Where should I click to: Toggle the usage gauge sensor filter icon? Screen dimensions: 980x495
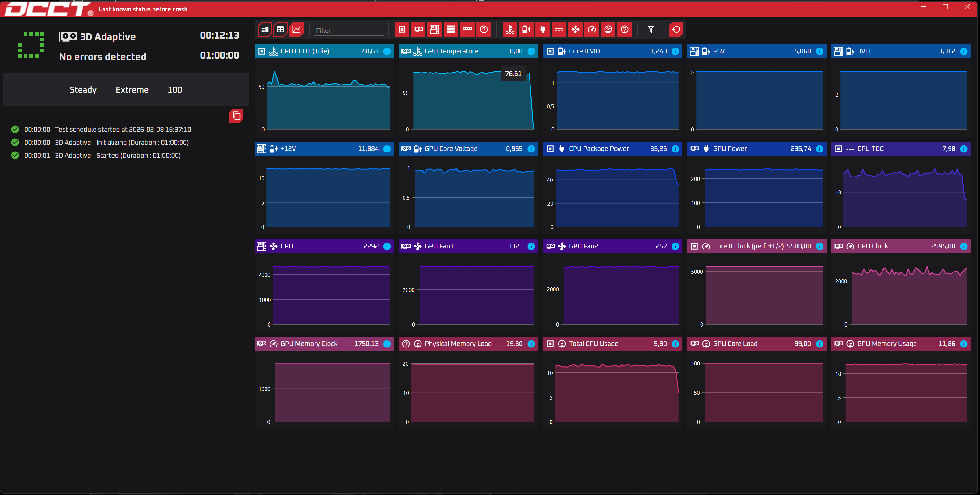pyautogui.click(x=608, y=29)
